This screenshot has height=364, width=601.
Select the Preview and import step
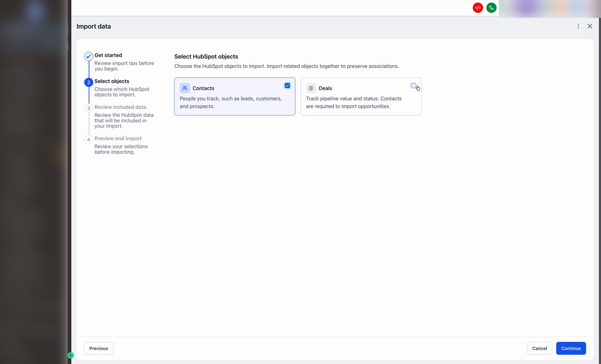tap(118, 138)
